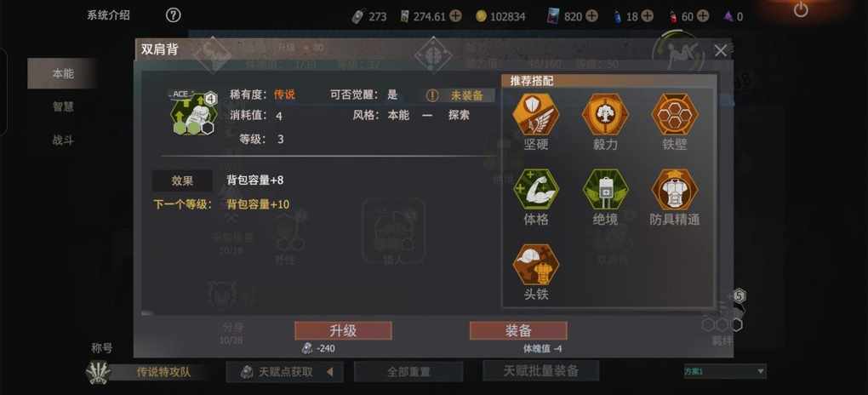Viewport: 868px width, 395px height.
Task: Open the system intro help question mark
Action: click(174, 15)
